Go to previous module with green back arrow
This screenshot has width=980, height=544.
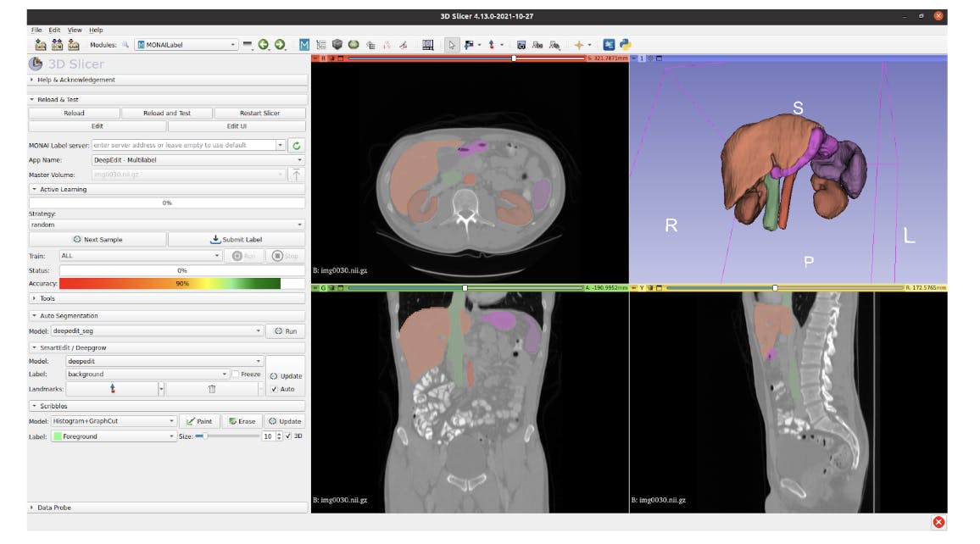(x=263, y=44)
